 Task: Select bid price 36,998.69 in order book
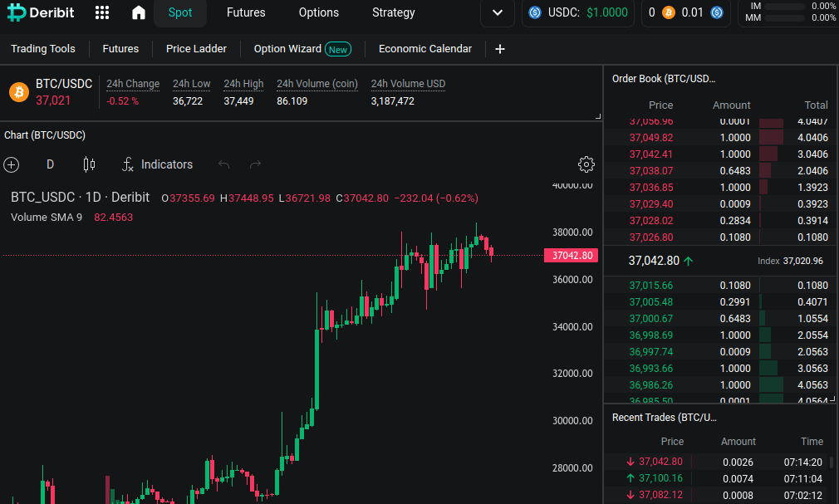[650, 335]
